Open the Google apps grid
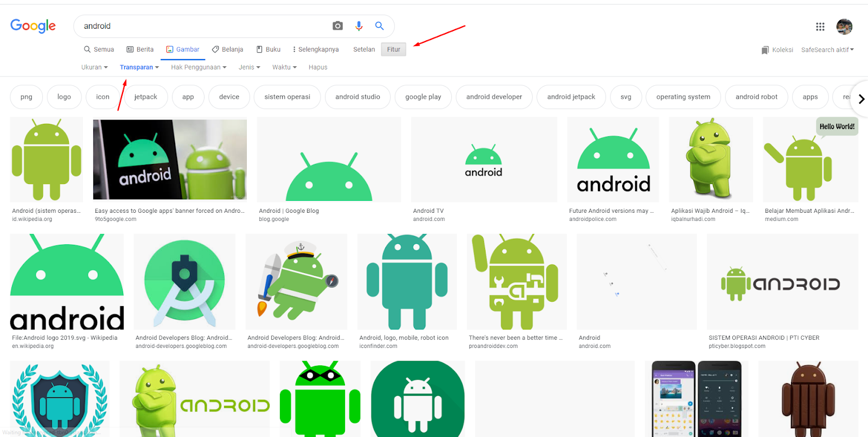 coord(820,26)
